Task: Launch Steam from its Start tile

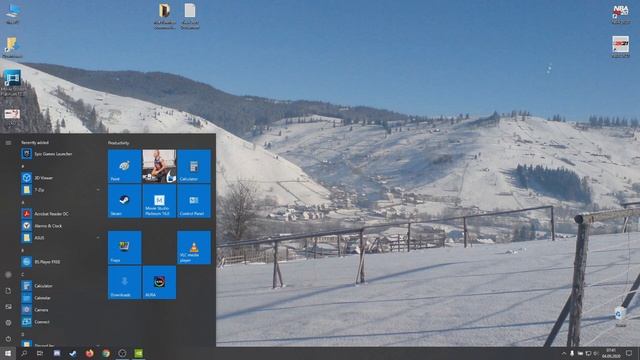Action: tap(124, 201)
